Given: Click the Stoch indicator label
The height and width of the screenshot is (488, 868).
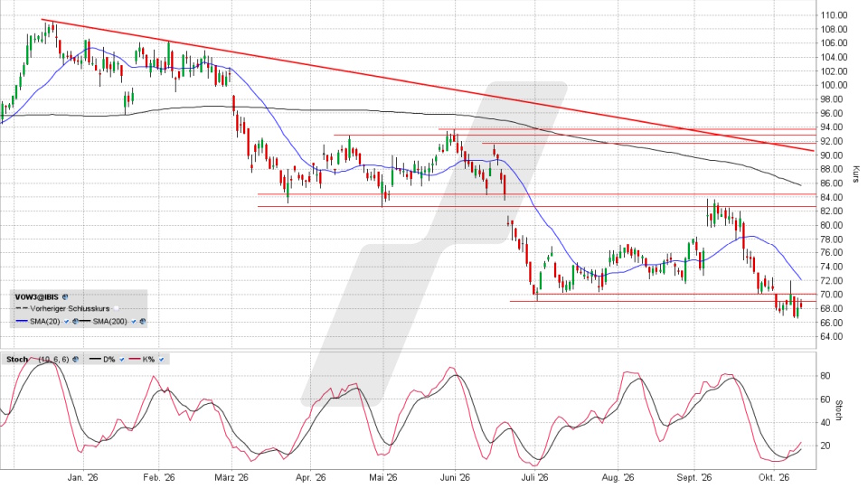Looking at the screenshot, I should coord(17,360).
